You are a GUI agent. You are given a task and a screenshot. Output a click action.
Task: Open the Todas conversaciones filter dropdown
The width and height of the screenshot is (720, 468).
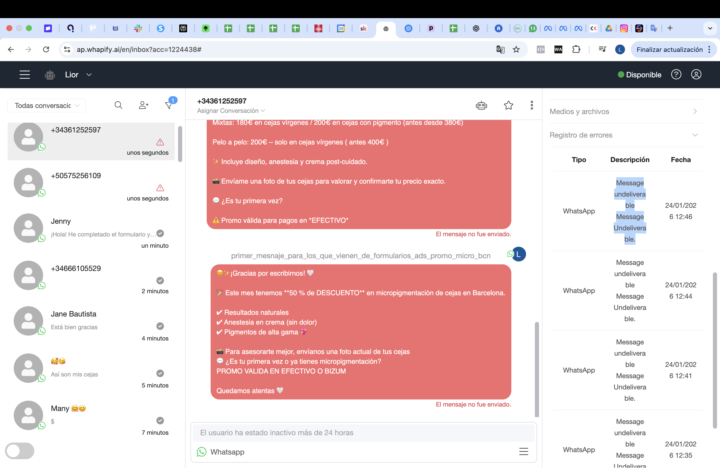point(46,106)
